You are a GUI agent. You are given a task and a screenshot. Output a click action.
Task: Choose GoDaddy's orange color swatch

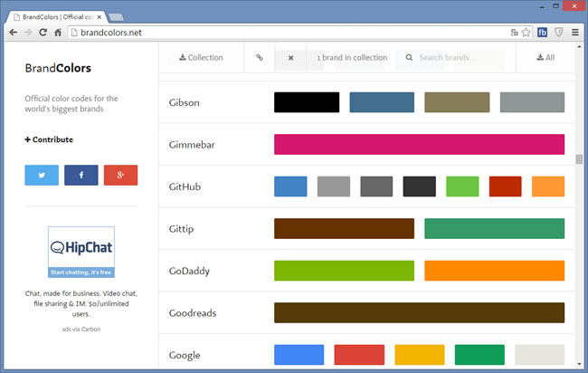coord(494,271)
